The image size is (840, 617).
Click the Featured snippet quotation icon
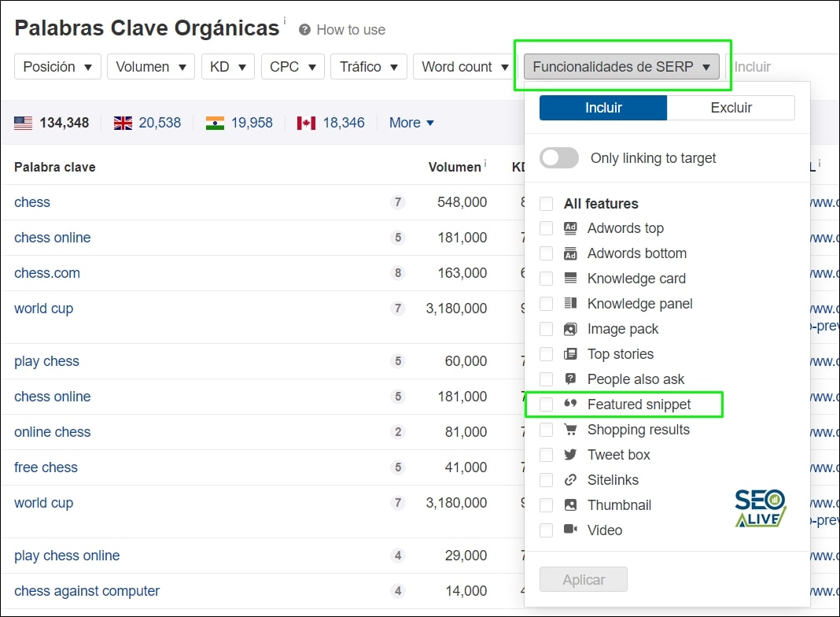tap(569, 404)
